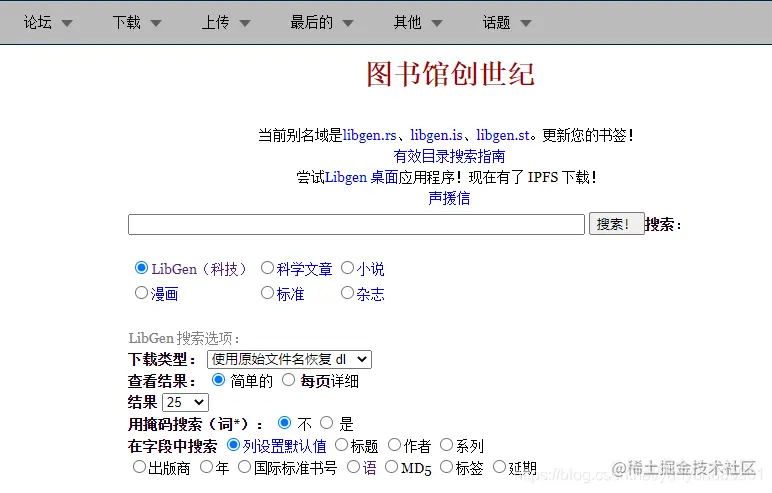Click the arrow next to 最后的

tap(348, 23)
